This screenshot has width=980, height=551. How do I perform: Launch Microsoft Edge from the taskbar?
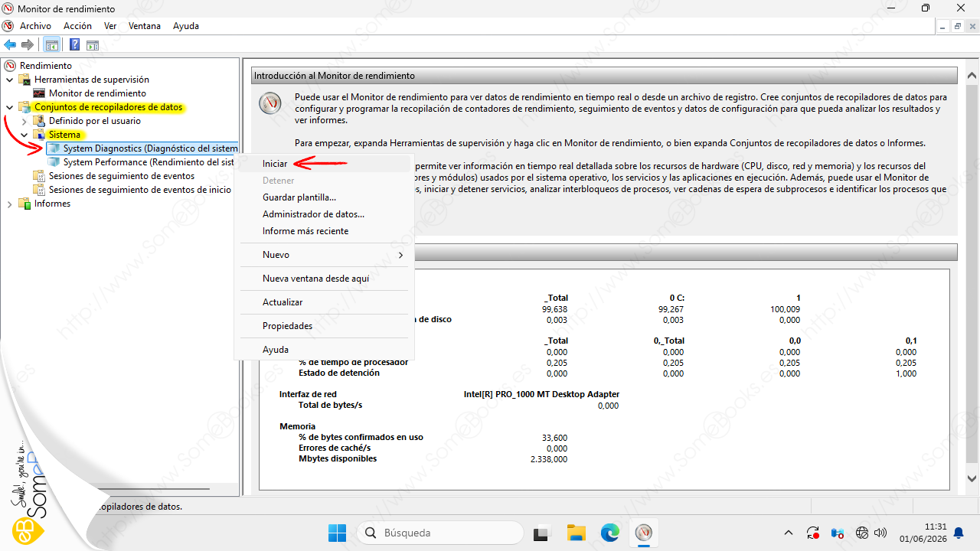609,533
